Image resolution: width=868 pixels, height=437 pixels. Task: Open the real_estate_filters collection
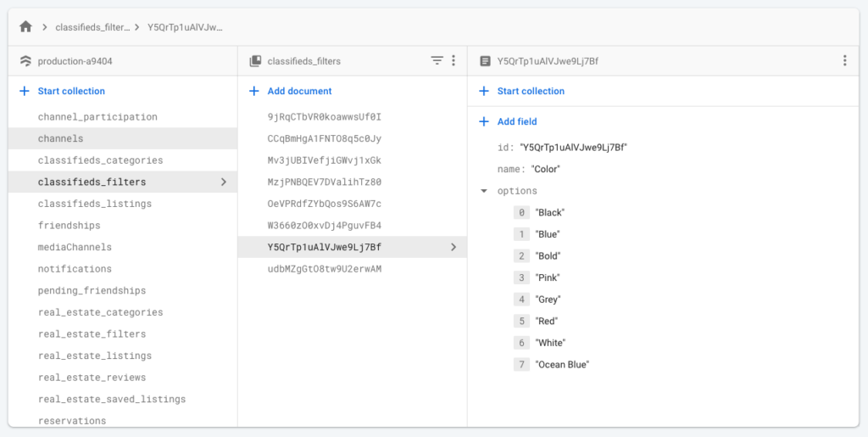(123, 334)
